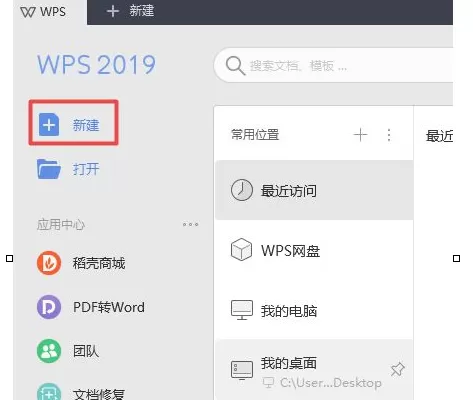Open the 常用位置 vertical dots menu

point(389,135)
